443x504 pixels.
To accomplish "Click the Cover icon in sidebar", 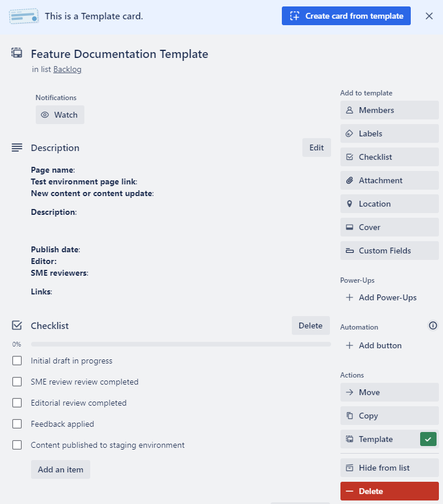I will click(x=350, y=227).
